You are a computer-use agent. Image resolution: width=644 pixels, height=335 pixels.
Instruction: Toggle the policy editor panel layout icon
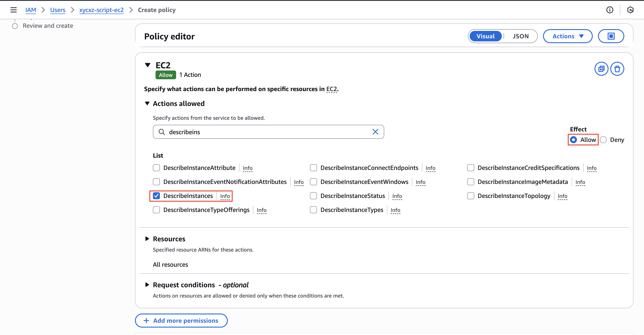point(611,36)
